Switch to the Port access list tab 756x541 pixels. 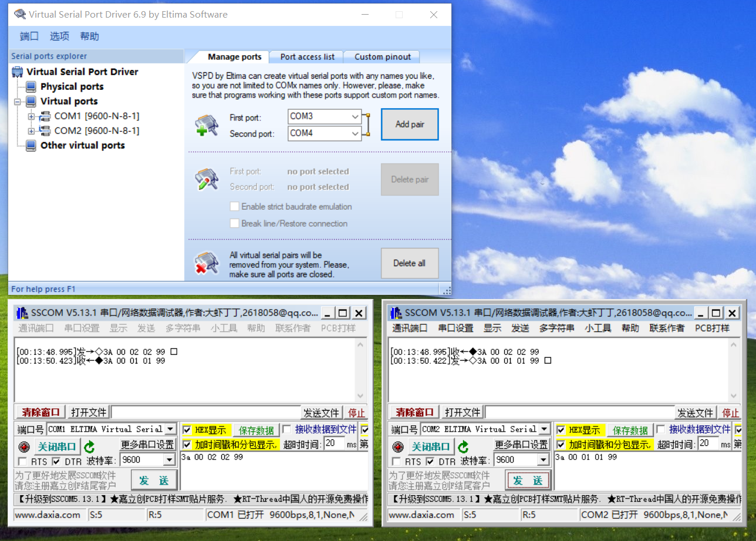coord(306,57)
